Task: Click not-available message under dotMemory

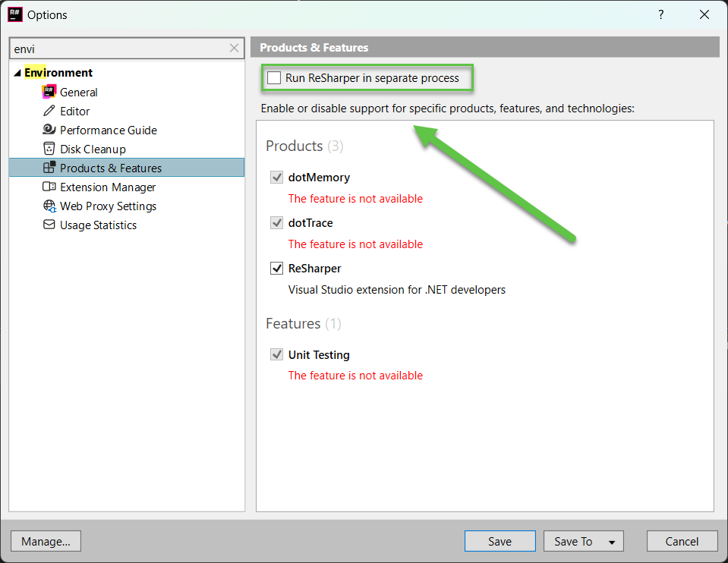Action: click(355, 199)
